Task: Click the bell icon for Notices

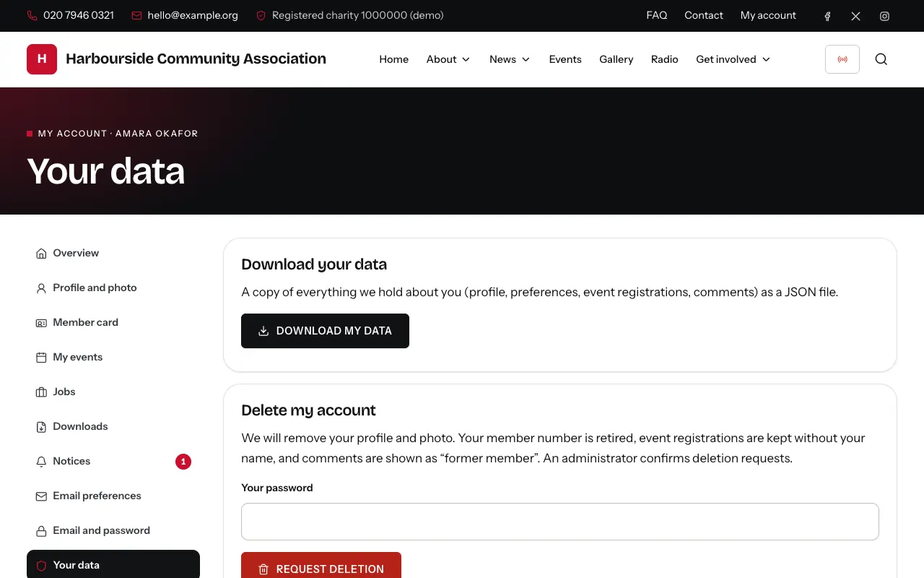Action: pyautogui.click(x=41, y=462)
